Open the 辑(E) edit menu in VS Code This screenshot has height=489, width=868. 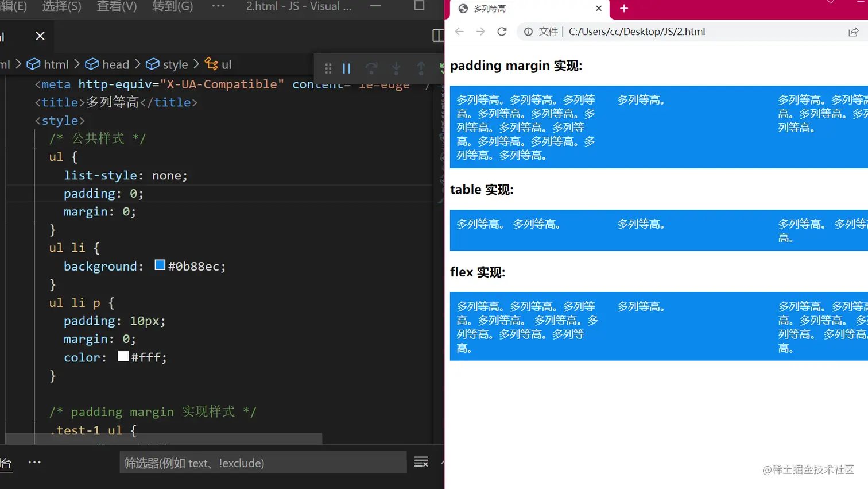(14, 6)
